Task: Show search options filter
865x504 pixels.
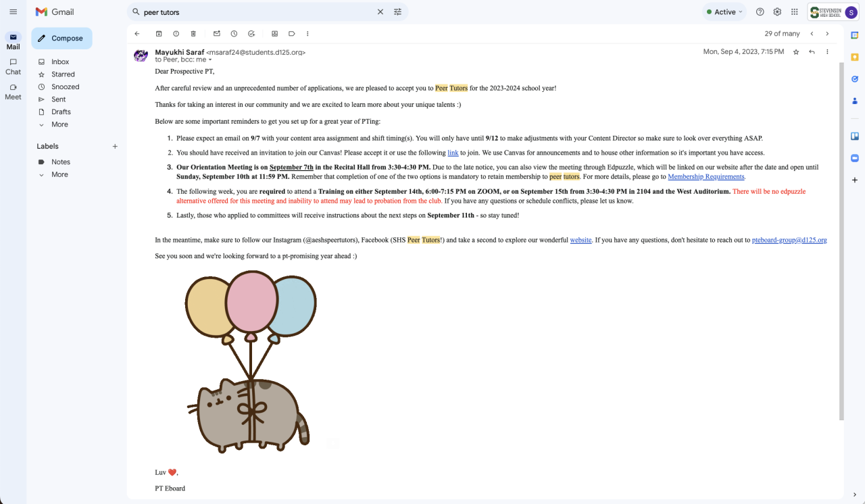Action: pos(397,12)
